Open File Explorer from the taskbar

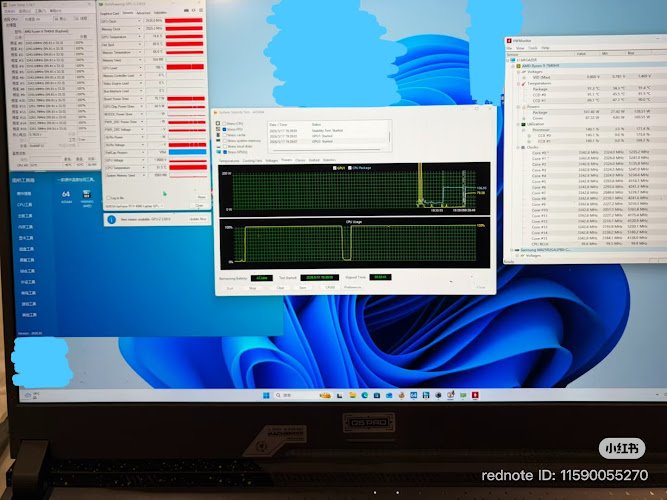coord(352,395)
